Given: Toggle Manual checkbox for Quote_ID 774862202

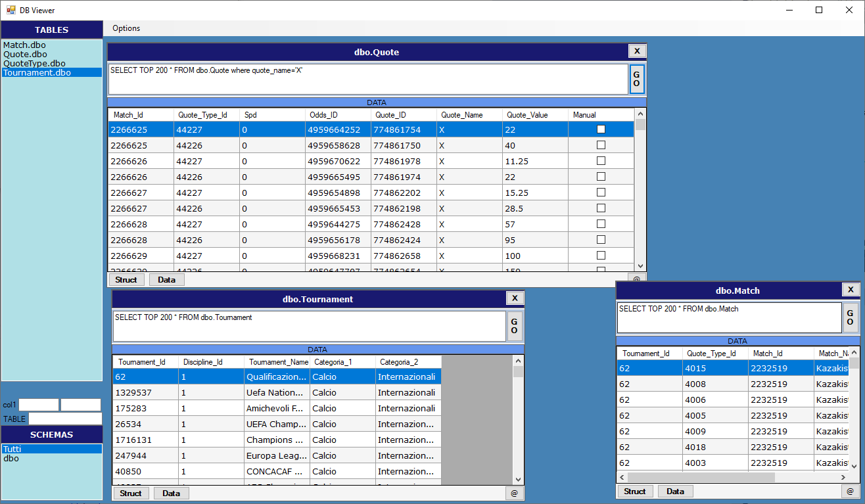Looking at the screenshot, I should click(x=601, y=193).
